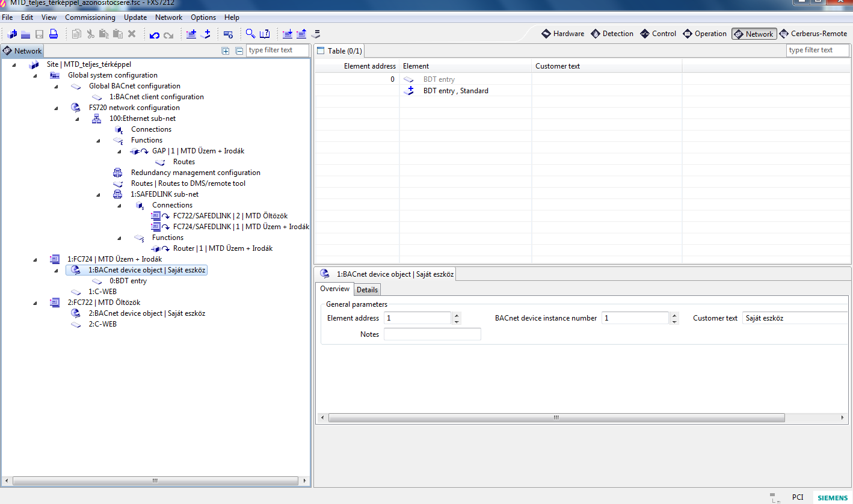Collapse all tree nodes with minus icon
The image size is (853, 504).
click(239, 51)
